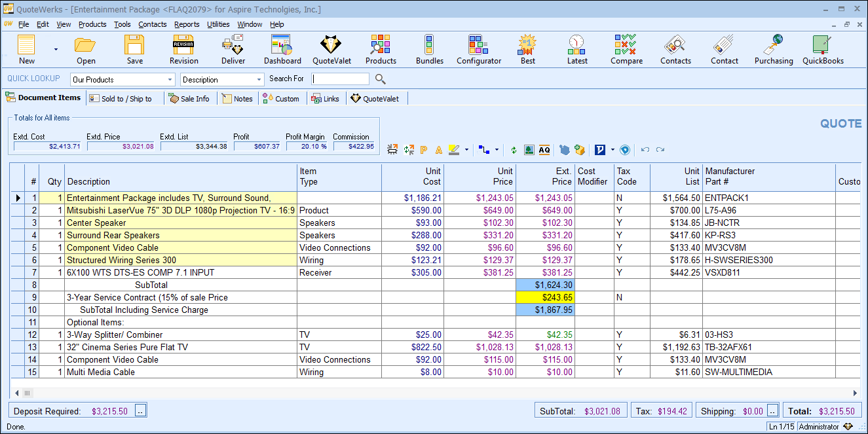Open the Dashboard icon
Image resolution: width=868 pixels, height=434 pixels.
[x=282, y=48]
